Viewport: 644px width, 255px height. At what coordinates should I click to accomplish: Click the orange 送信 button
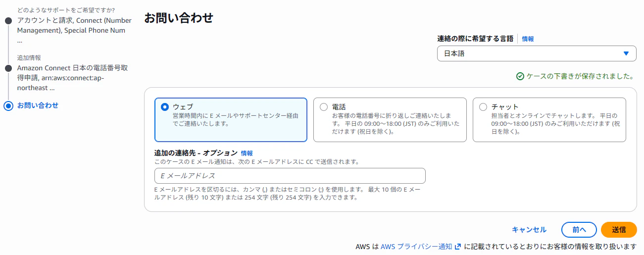[619, 230]
